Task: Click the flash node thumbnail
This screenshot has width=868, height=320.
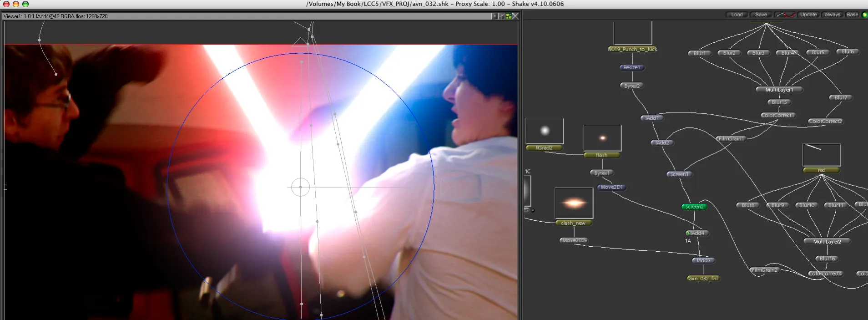Action: (x=602, y=138)
